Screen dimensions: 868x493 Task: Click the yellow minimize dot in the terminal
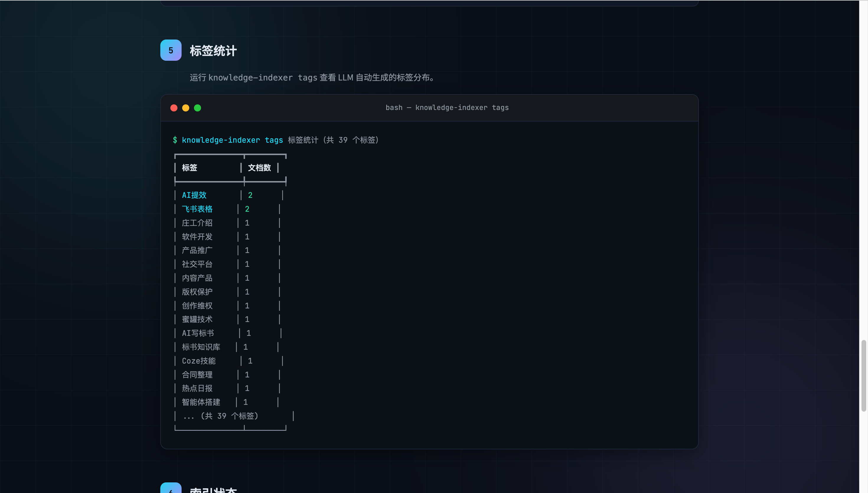186,108
